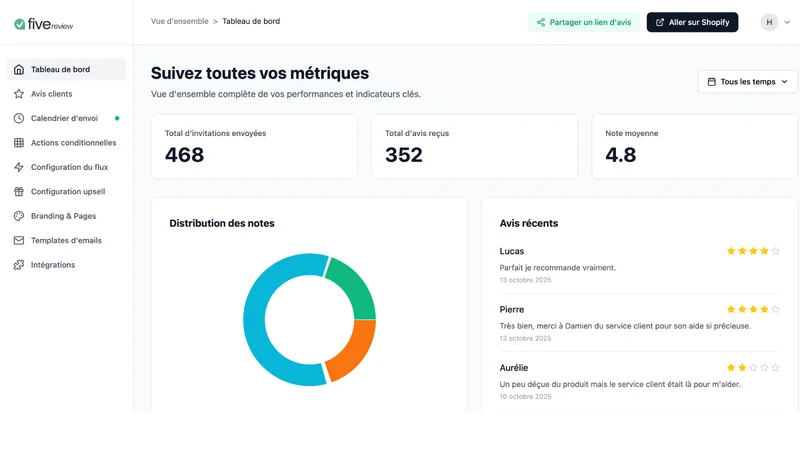Go to Templates d'emails

66,240
